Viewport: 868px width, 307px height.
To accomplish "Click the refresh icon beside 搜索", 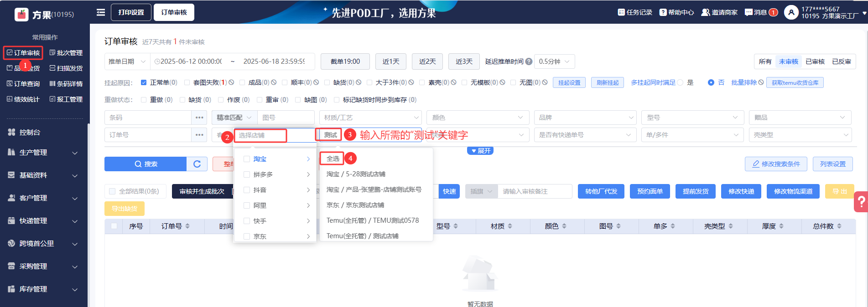I will point(197,164).
